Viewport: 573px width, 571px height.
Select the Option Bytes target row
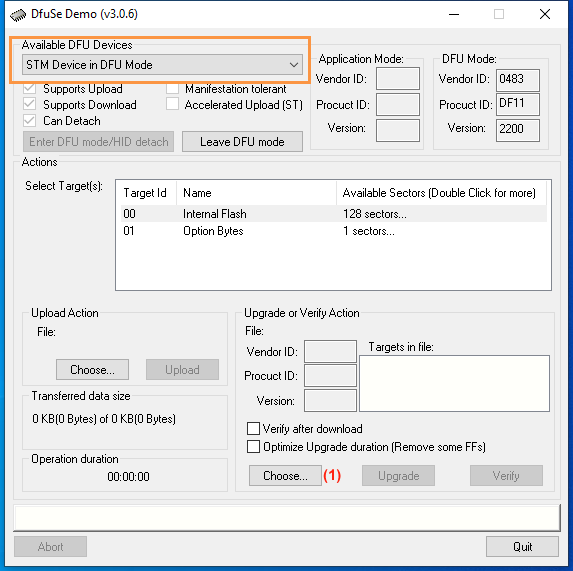pos(334,231)
